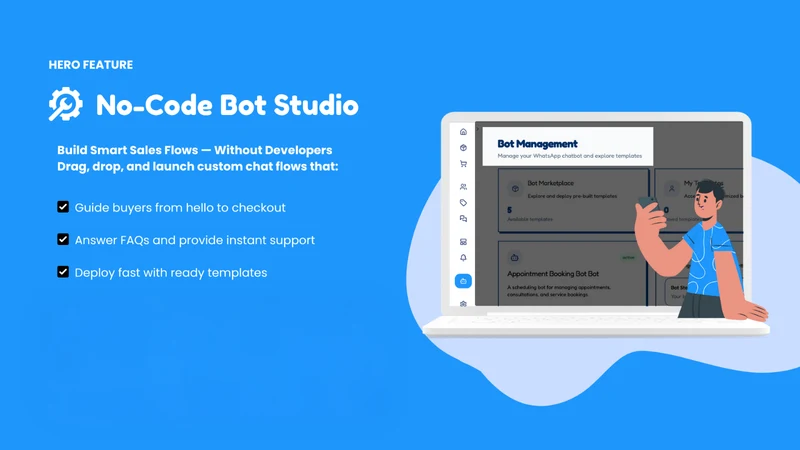Click "Explore and deploy pre-built templates" text
The image size is (800, 450).
[572, 196]
